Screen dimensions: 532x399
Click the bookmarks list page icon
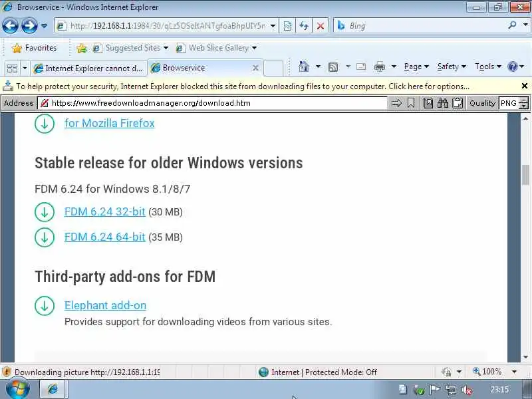(428, 103)
